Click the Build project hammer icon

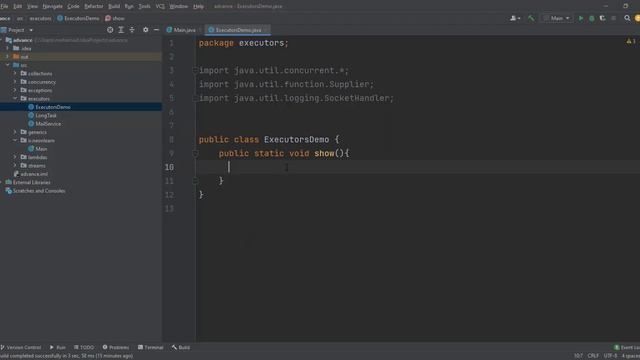(531, 18)
